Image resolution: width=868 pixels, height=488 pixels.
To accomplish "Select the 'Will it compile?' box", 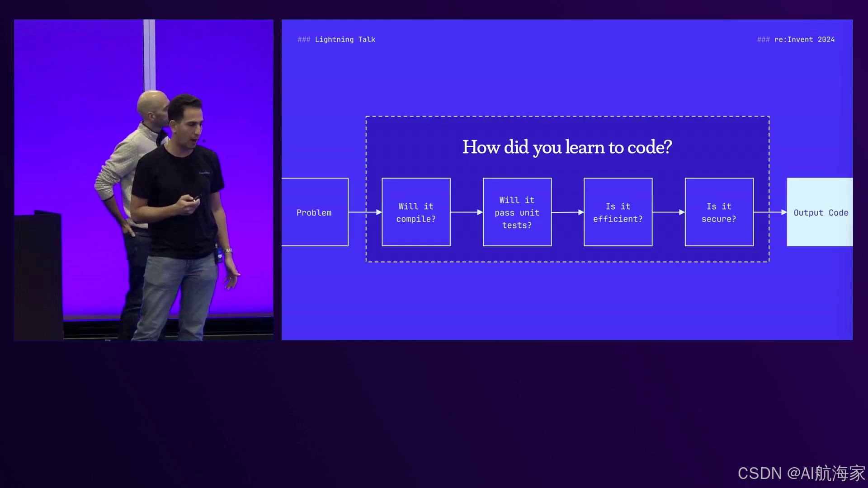I will pos(416,212).
